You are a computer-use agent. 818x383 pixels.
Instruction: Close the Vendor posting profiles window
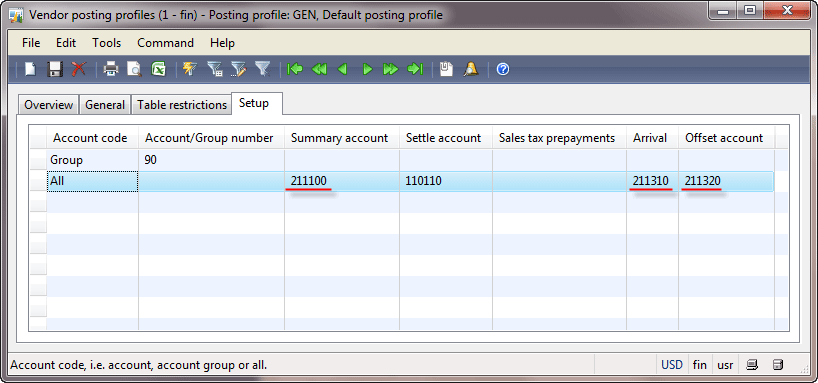[x=788, y=10]
